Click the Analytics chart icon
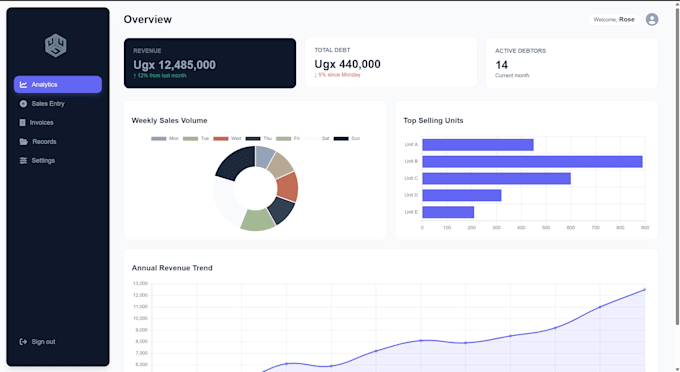Viewport: 680px width, 372px height. click(23, 85)
